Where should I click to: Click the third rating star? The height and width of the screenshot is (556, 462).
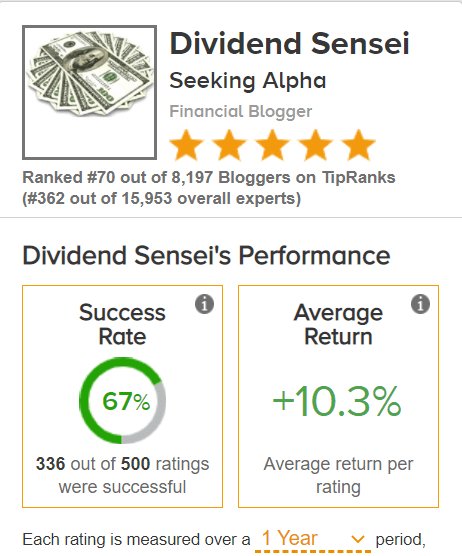272,145
